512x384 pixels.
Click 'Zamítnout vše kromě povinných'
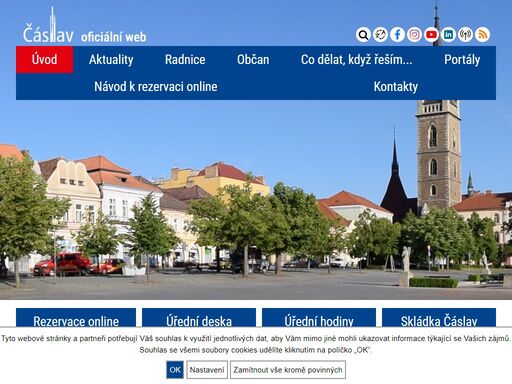click(288, 370)
